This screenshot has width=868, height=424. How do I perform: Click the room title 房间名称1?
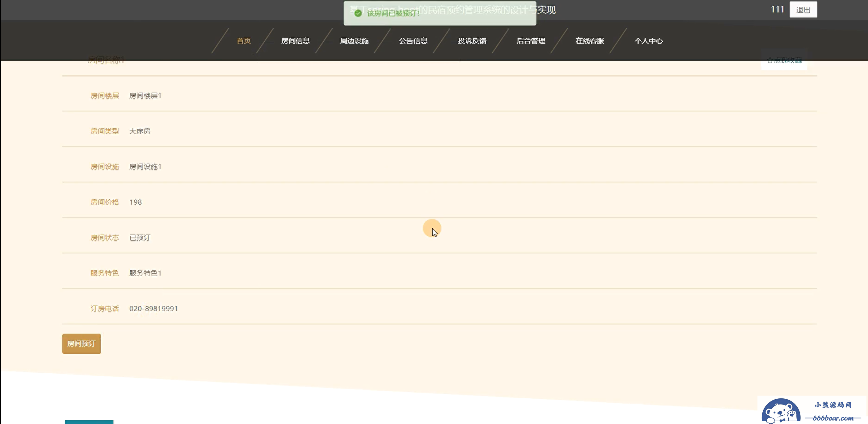(106, 60)
